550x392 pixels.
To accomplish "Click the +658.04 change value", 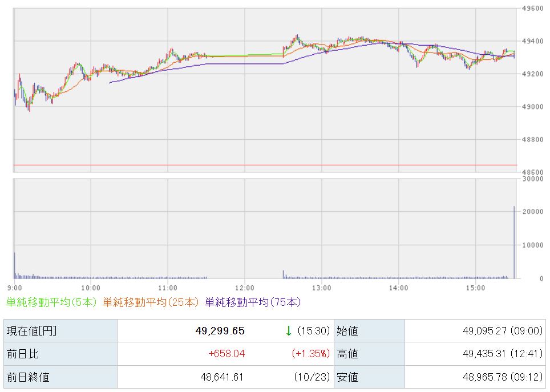I will [227, 354].
